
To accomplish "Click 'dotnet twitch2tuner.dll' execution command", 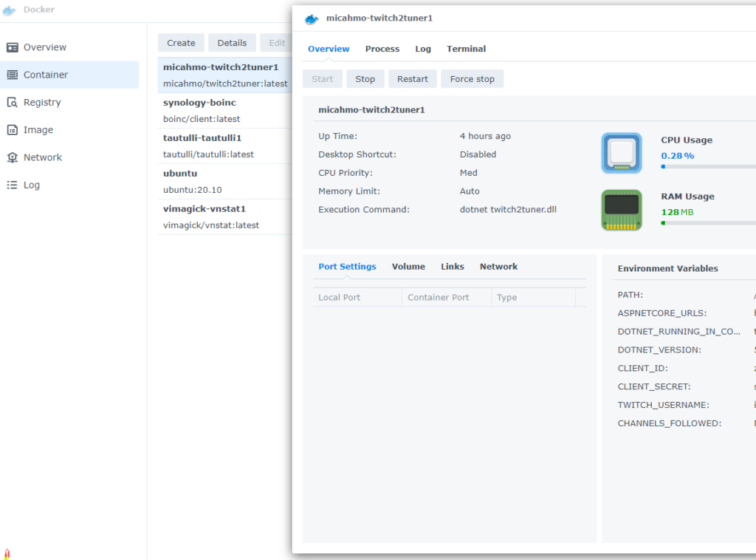I will pos(508,209).
